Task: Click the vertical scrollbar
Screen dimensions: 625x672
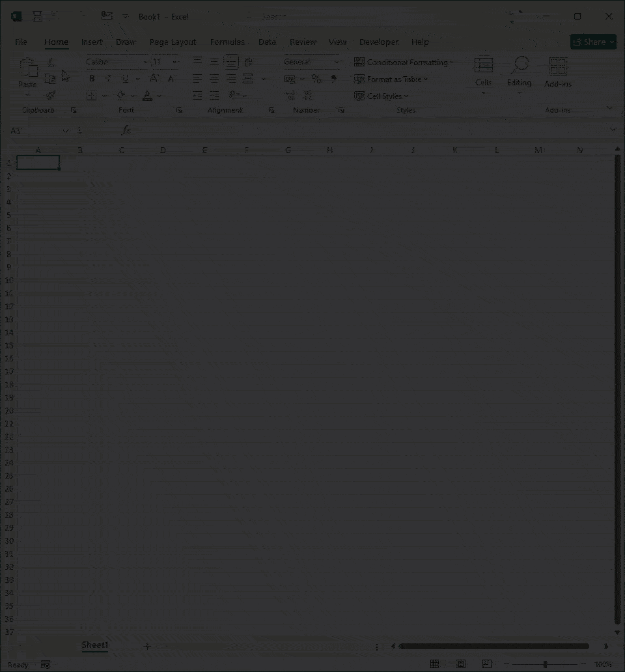Action: [x=617, y=390]
